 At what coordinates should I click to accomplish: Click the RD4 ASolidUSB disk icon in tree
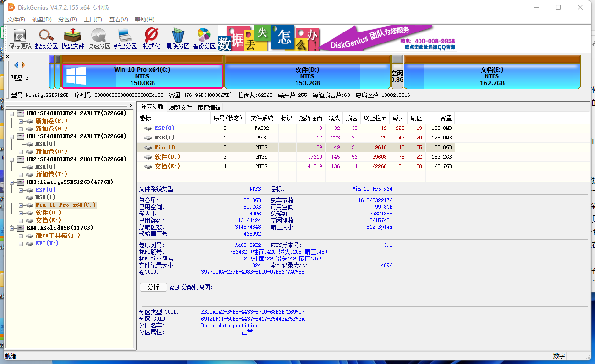pos(20,228)
